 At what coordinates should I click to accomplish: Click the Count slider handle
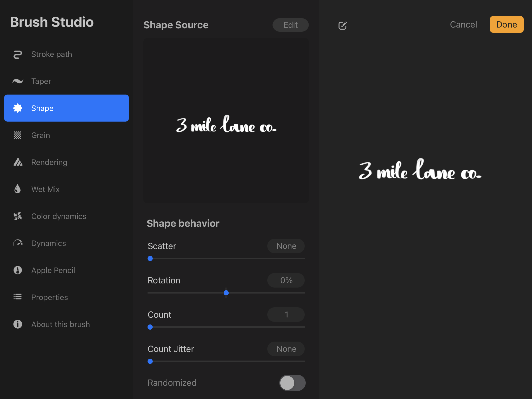150,327
